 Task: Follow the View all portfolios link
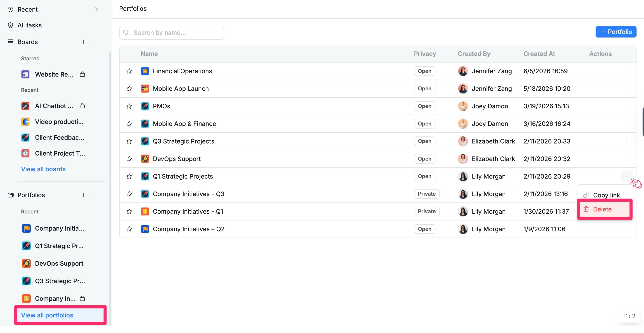pyautogui.click(x=47, y=315)
